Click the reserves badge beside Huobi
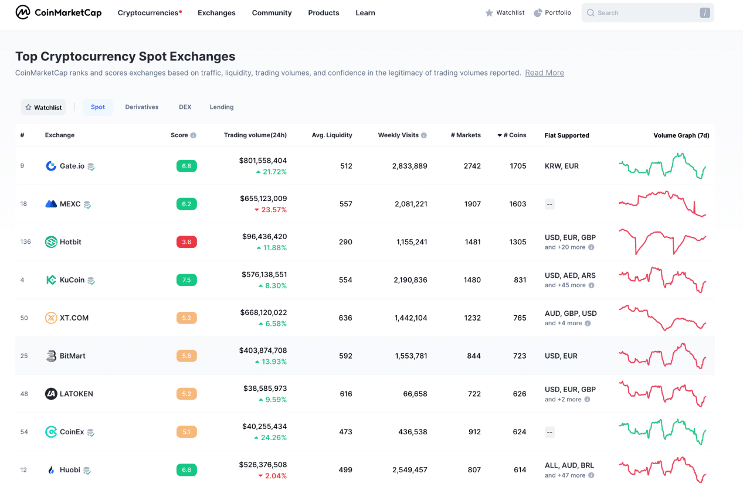This screenshot has height=487, width=743. (87, 470)
